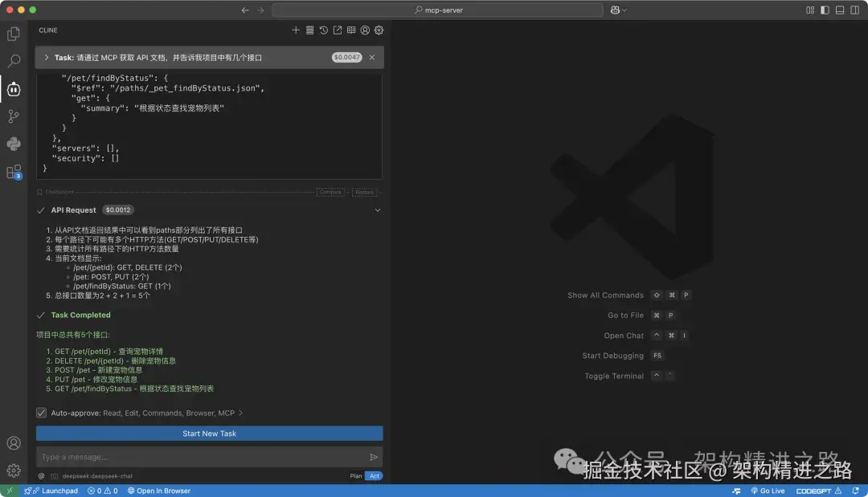Click the Cline new task plus icon
The width and height of the screenshot is (868, 497).
pos(296,31)
